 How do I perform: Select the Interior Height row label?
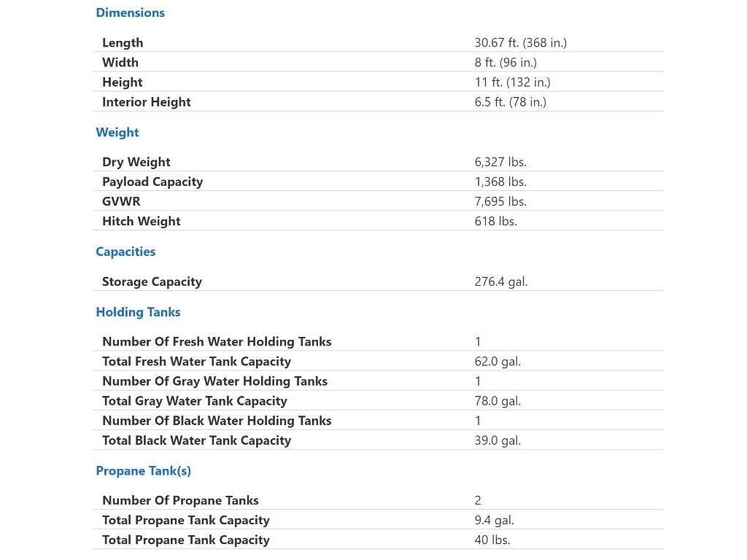tap(146, 102)
